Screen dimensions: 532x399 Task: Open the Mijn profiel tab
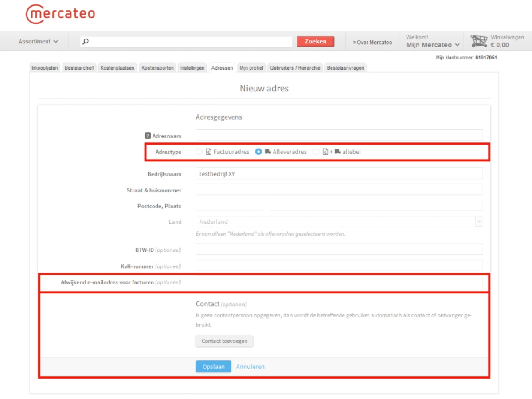pos(251,68)
